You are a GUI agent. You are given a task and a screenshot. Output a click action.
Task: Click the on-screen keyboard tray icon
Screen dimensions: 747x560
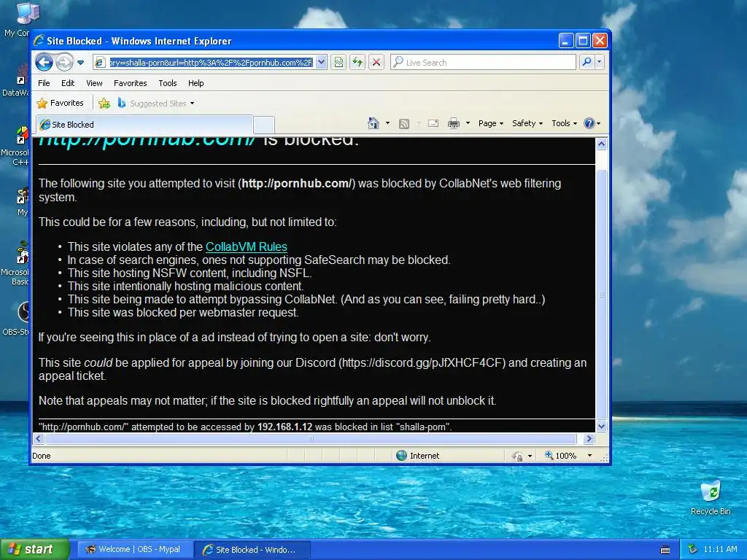(x=665, y=550)
